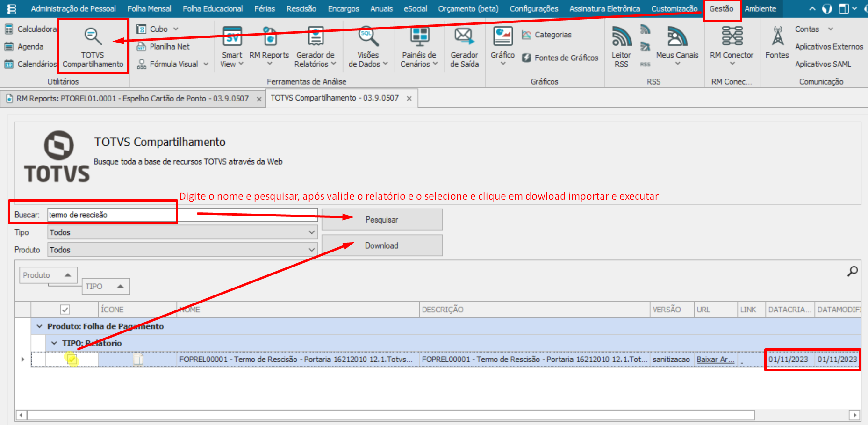Open RM Reports
The width and height of the screenshot is (868, 425).
pos(269,46)
